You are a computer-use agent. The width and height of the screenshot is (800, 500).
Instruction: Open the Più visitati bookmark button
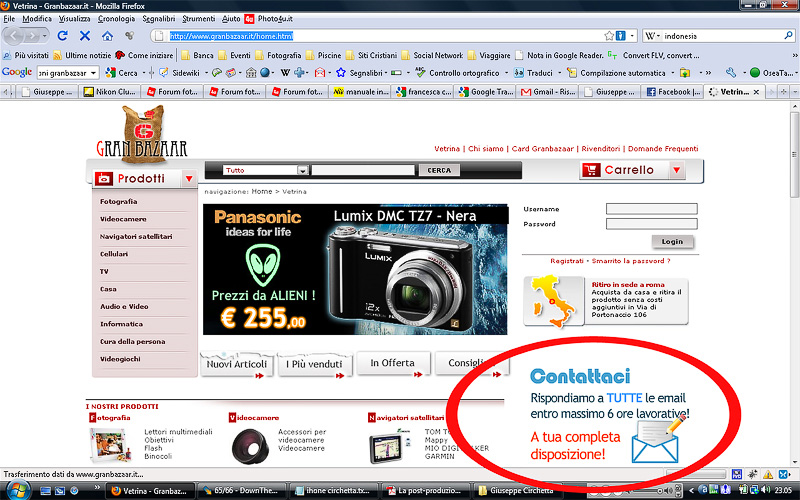click(26, 55)
